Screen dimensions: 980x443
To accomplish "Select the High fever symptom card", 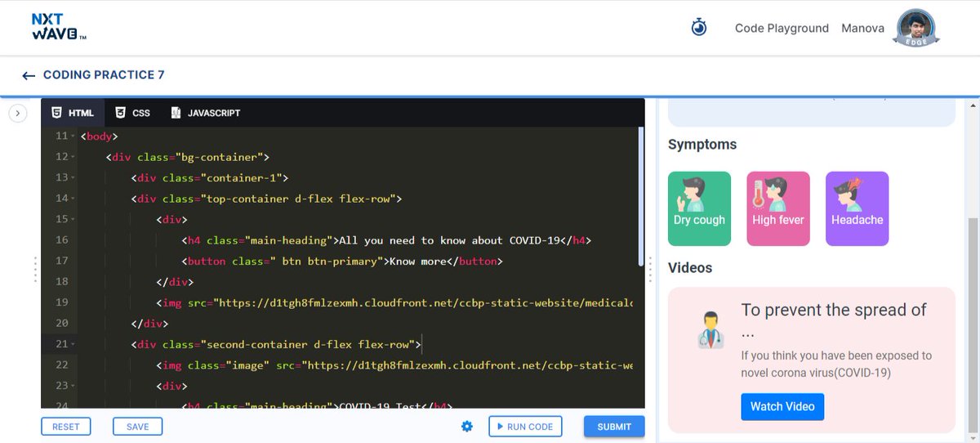I will (778, 208).
